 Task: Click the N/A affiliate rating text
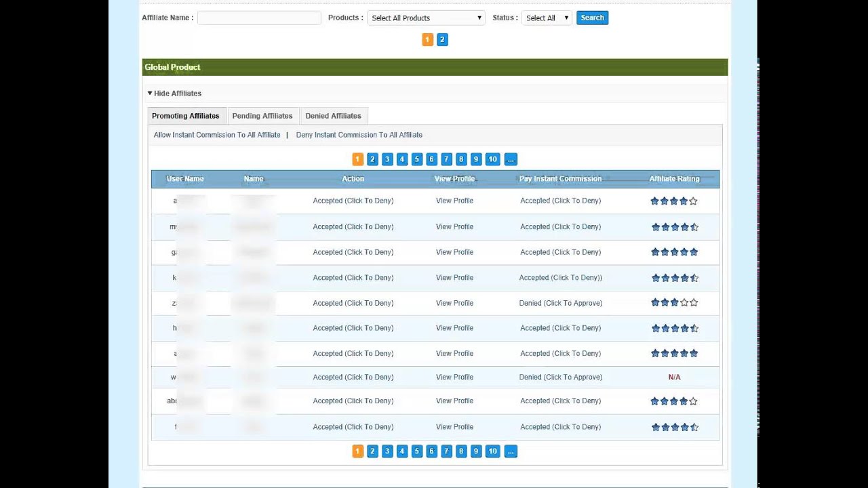(675, 377)
